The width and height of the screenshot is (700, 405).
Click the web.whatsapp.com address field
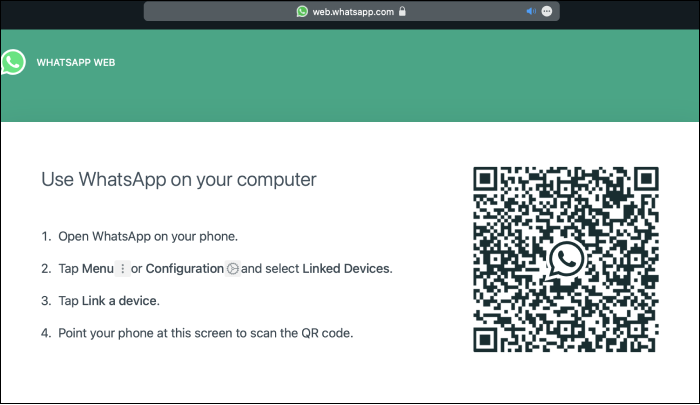[351, 12]
